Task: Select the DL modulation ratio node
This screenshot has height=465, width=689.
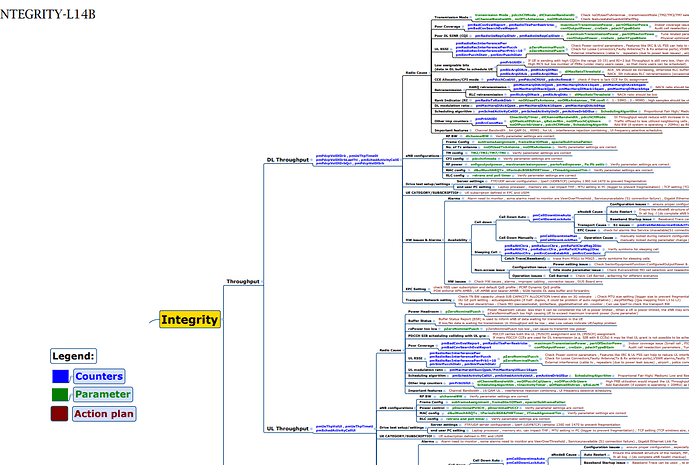Action: coord(451,106)
